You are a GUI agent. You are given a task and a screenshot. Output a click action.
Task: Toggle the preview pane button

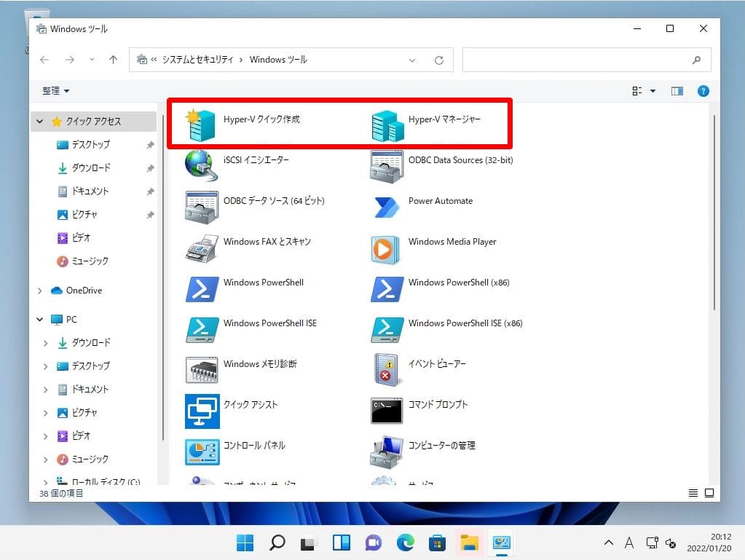pyautogui.click(x=677, y=91)
